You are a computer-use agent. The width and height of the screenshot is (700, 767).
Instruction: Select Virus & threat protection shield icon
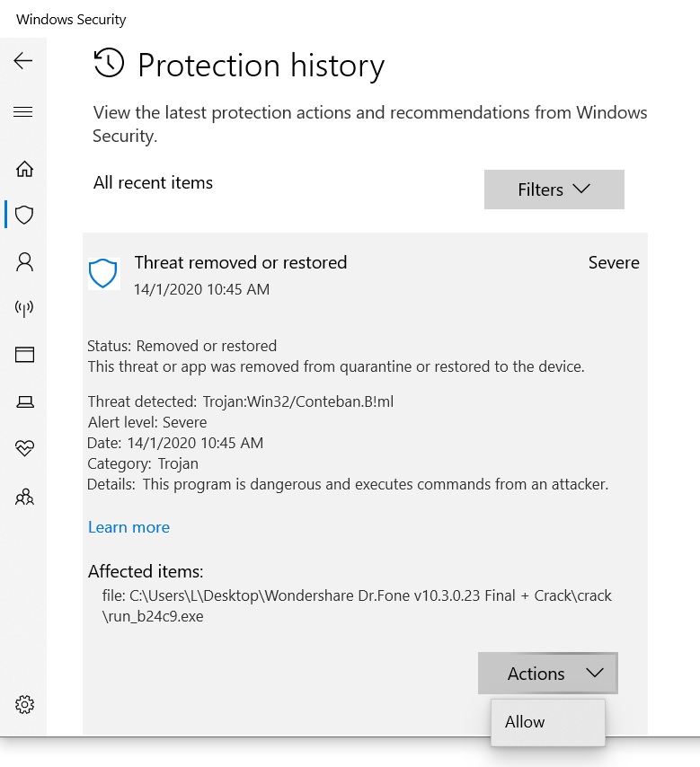[x=24, y=215]
